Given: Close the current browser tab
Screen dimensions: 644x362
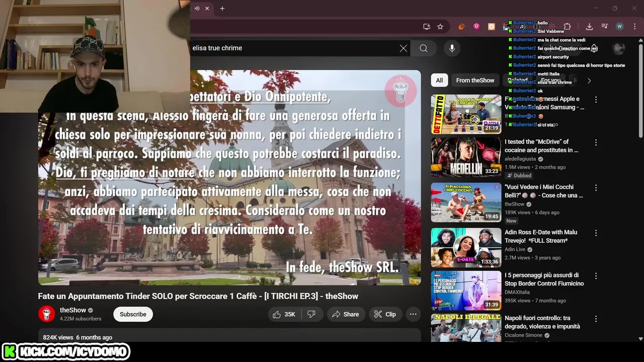Looking at the screenshot, I should pyautogui.click(x=207, y=8).
